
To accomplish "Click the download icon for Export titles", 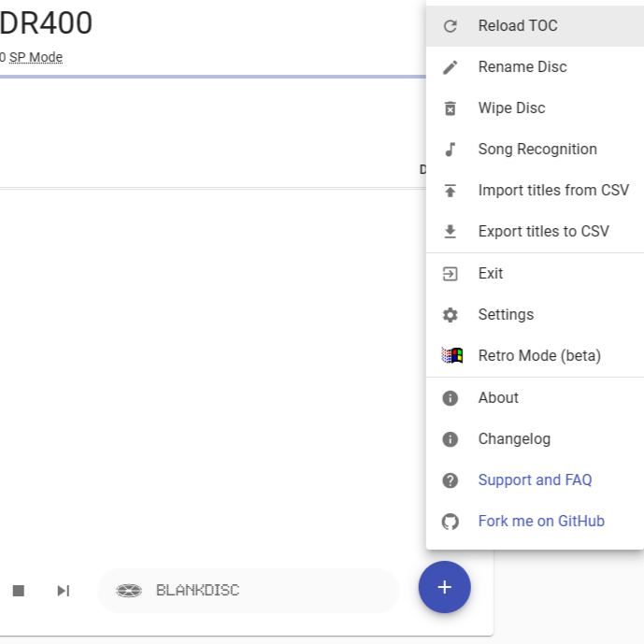I will click(x=450, y=232).
